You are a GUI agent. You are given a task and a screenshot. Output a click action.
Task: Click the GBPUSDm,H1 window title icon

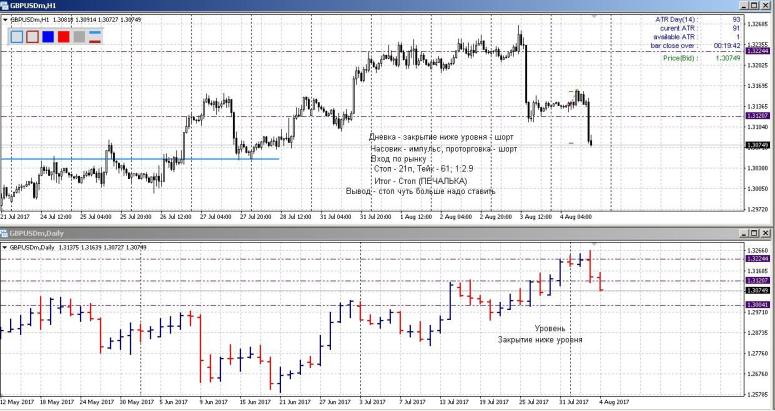pyautogui.click(x=6, y=6)
